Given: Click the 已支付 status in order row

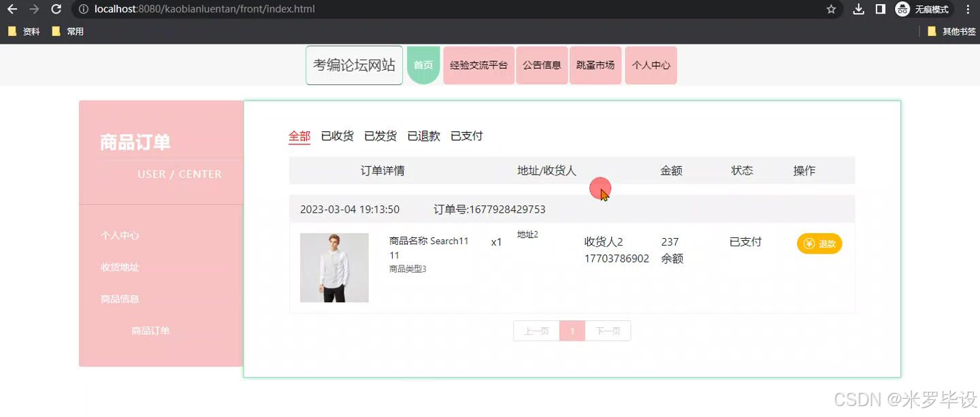Looking at the screenshot, I should (745, 241).
